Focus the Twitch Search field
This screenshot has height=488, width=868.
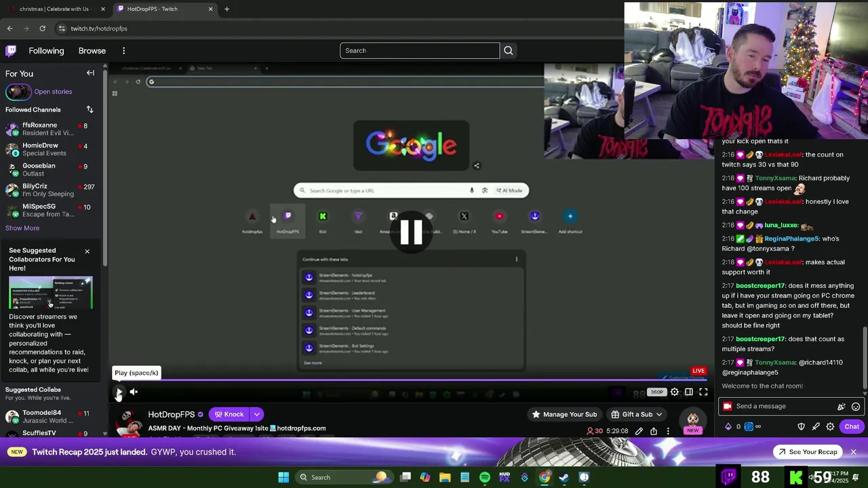(420, 51)
